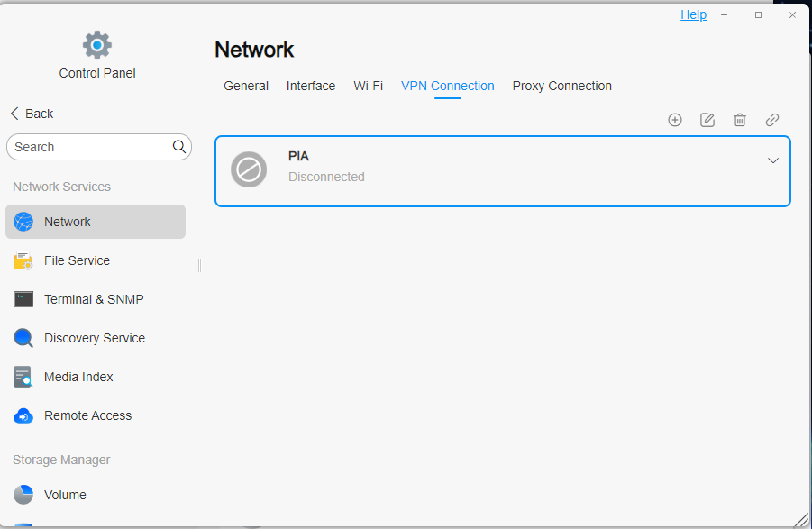The height and width of the screenshot is (529, 812).
Task: Click the Network globe icon in sidebar
Action: point(23,222)
